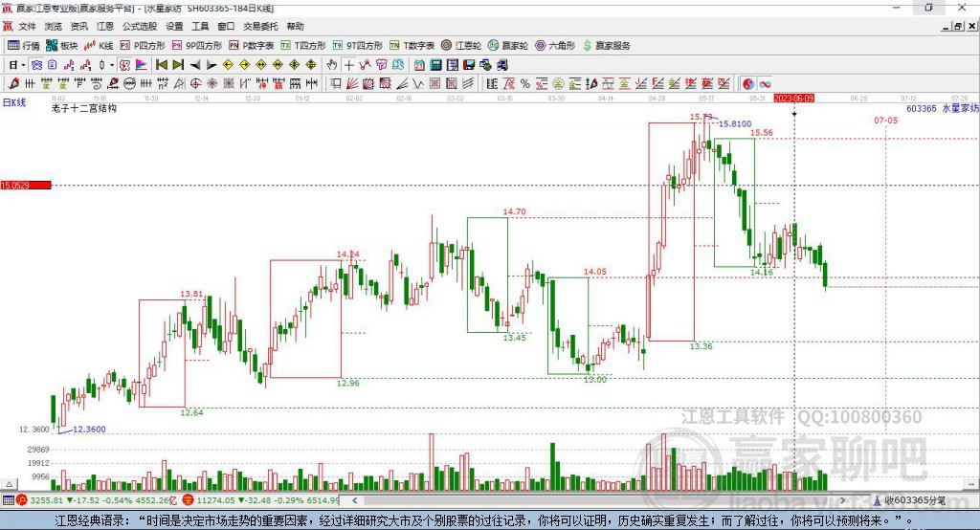Image resolution: width=980 pixels, height=530 pixels.
Task: Open the 文件 menu
Action: (28, 26)
